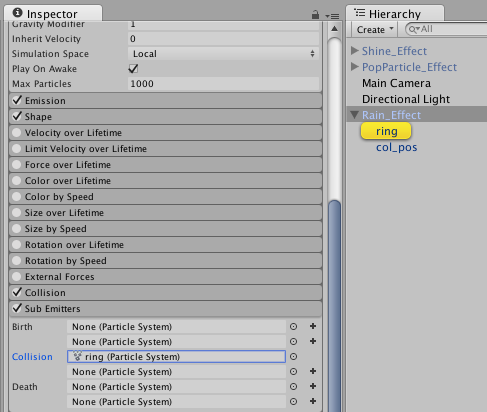Enable Velocity over Lifetime module
This screenshot has height=412, width=487.
pyautogui.click(x=16, y=133)
